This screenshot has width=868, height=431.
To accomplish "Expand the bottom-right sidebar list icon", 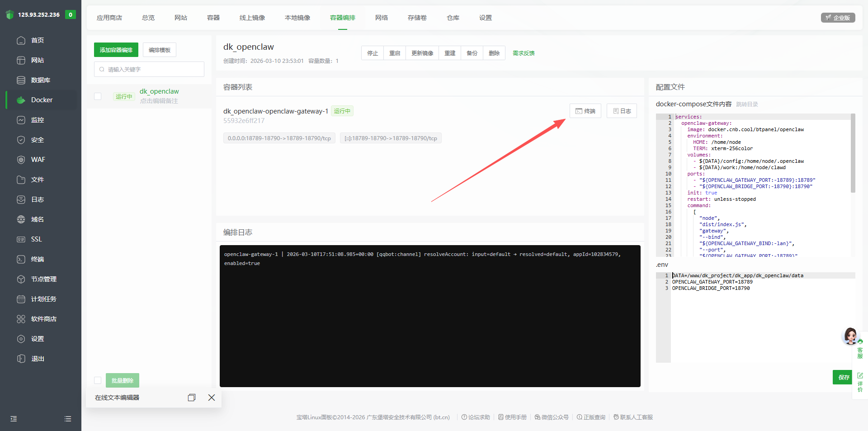I will 68,419.
